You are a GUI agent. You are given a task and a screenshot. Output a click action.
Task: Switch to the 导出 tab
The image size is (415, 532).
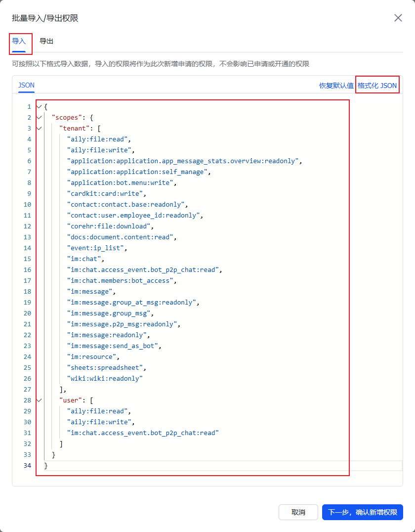pyautogui.click(x=46, y=42)
